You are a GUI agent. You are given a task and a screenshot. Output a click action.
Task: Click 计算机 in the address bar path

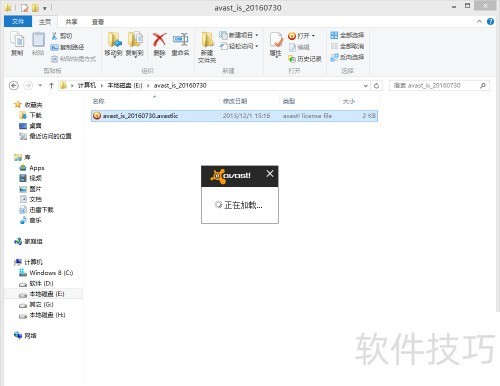click(x=87, y=86)
